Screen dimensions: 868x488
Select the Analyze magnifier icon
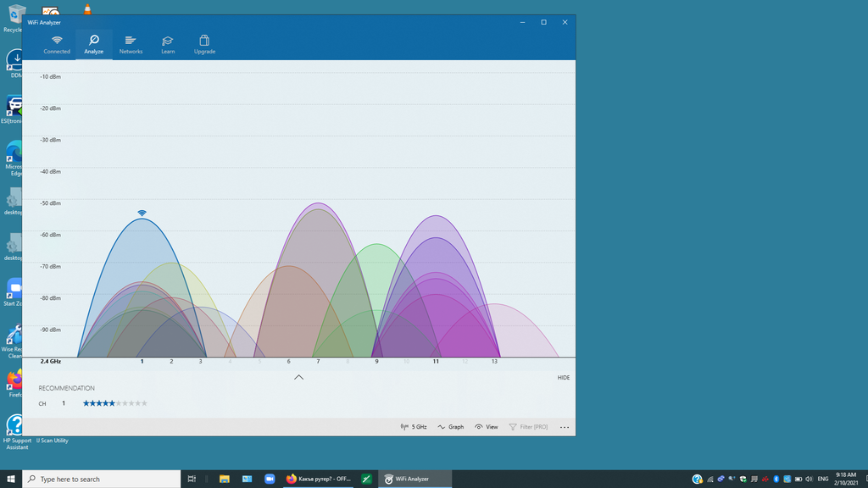(x=94, y=40)
